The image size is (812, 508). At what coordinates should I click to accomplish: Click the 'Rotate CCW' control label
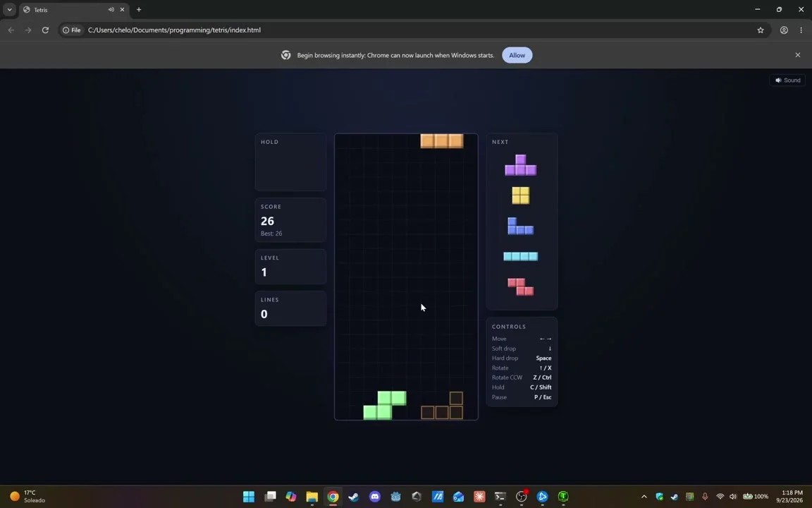pos(507,377)
